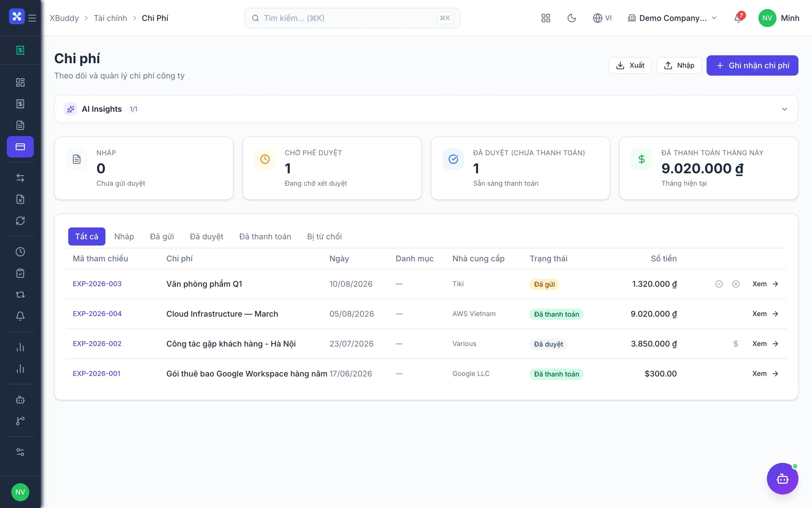Open the Minh user profile menu
812x508 pixels.
[x=778, y=18]
